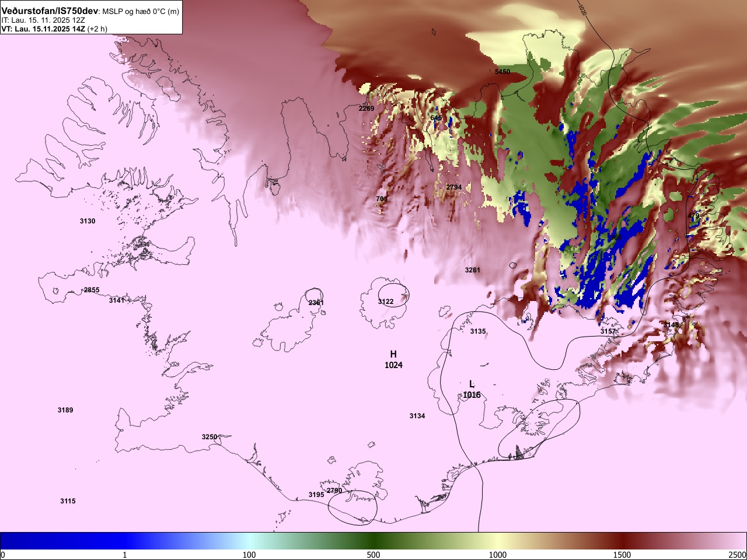Click the legend tick label 0
Image resolution: width=747 pixels, height=560 pixels.
pos(3,555)
